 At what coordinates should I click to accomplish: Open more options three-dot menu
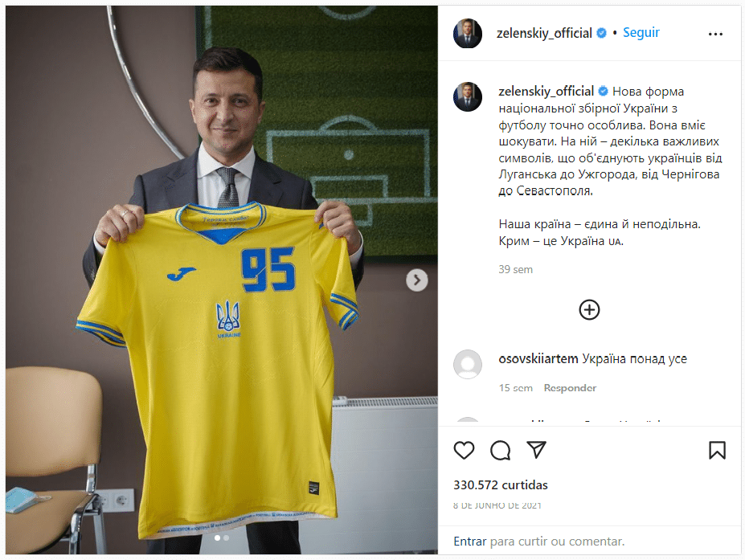click(715, 34)
